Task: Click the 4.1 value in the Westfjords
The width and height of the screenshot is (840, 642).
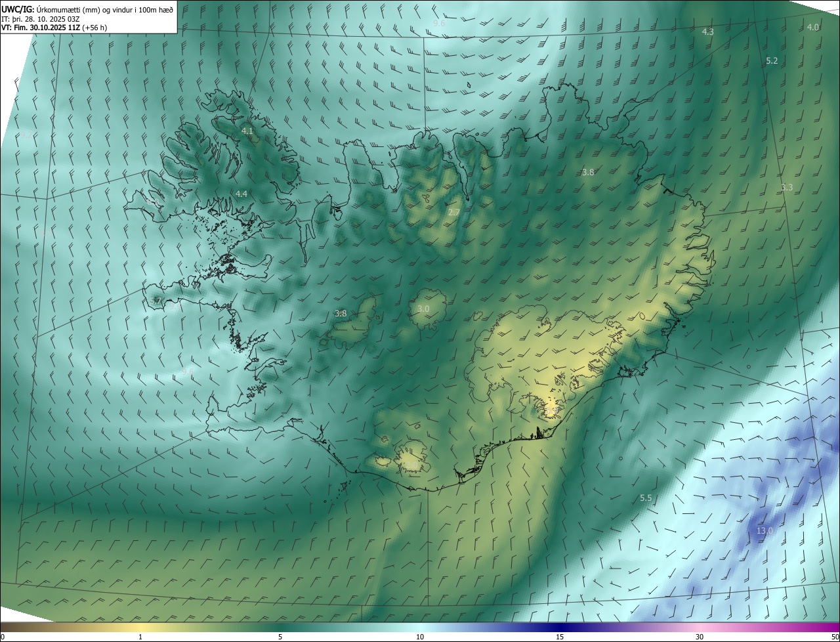Action: click(247, 131)
